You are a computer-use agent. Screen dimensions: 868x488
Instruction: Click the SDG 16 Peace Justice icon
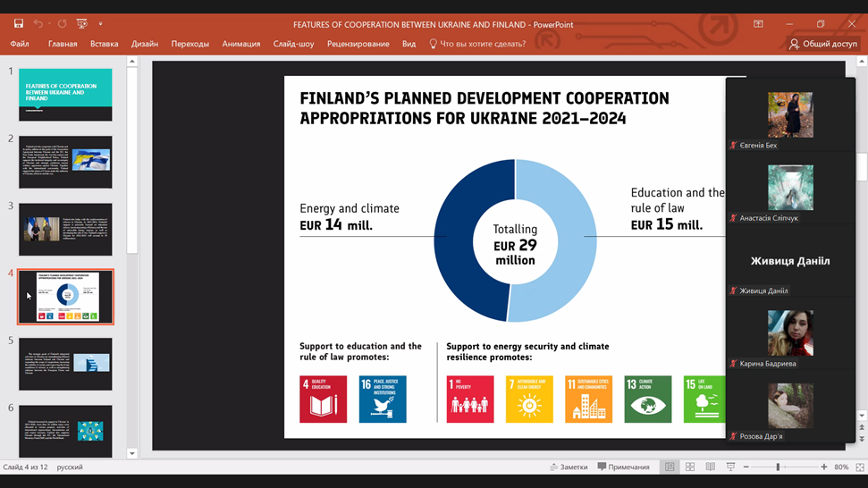383,400
